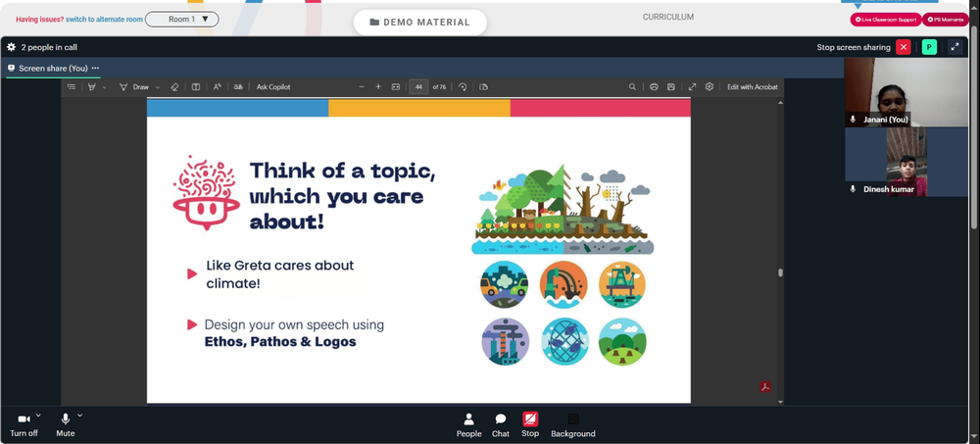
Task: Click the PDF scrollbar up arrow
Action: pyautogui.click(x=780, y=101)
